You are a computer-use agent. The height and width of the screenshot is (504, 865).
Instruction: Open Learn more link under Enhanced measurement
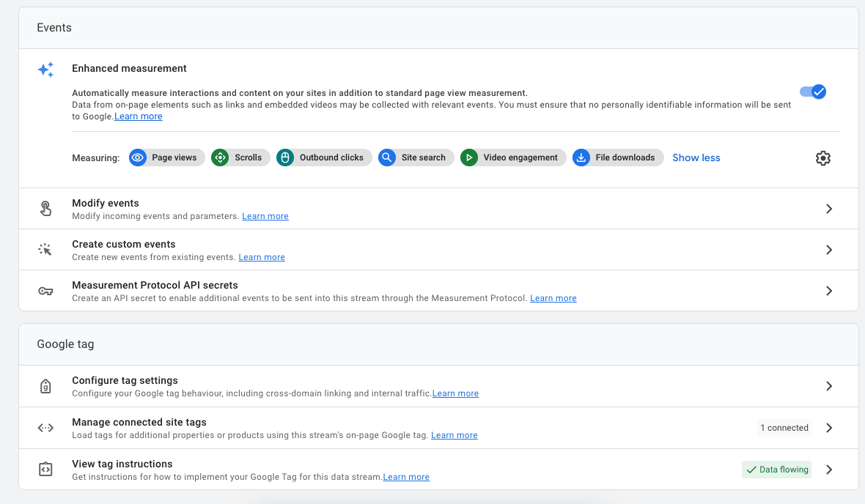139,116
